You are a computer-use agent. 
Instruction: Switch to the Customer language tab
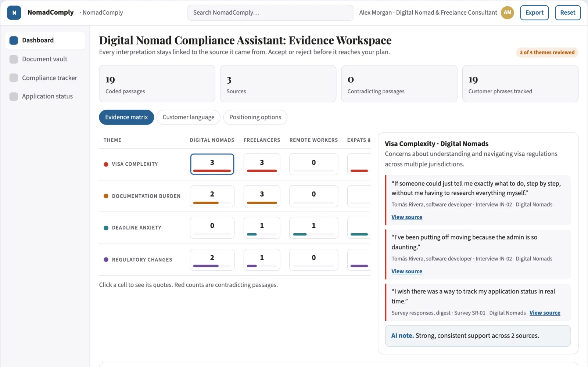[189, 117]
